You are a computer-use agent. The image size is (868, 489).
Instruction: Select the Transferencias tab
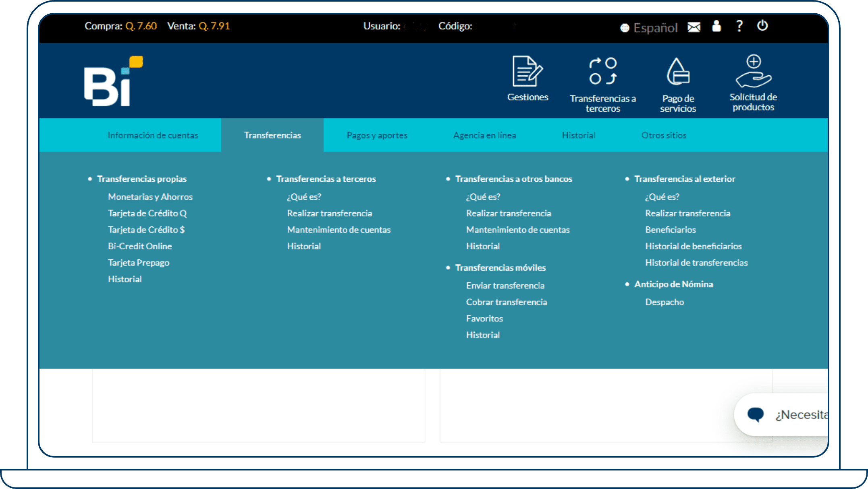coord(272,135)
